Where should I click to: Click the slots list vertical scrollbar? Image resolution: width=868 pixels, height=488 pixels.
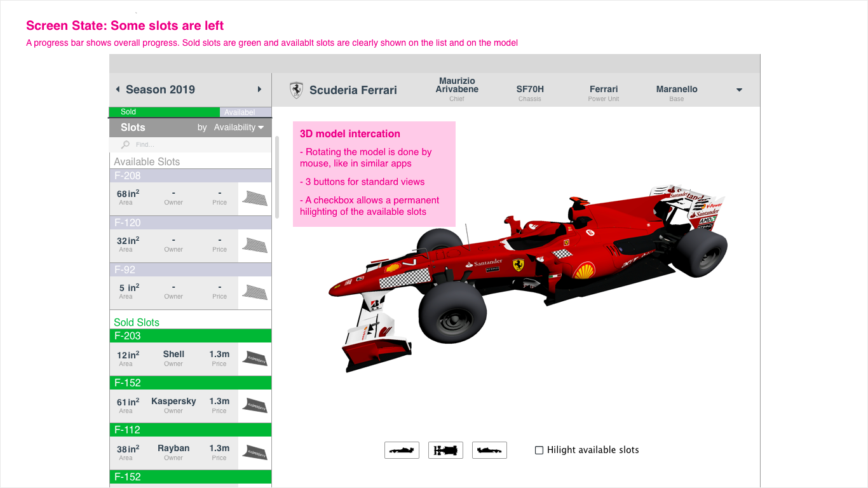coord(277,177)
